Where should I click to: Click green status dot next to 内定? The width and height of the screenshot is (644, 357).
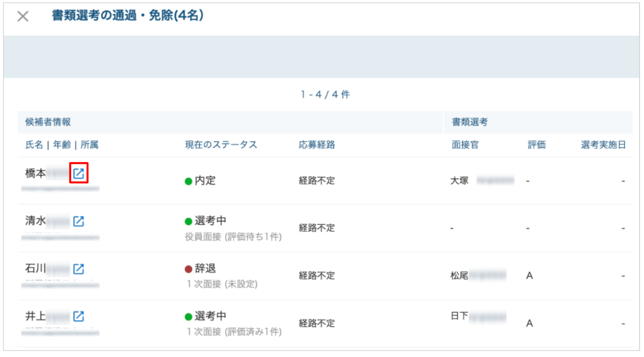click(x=188, y=181)
